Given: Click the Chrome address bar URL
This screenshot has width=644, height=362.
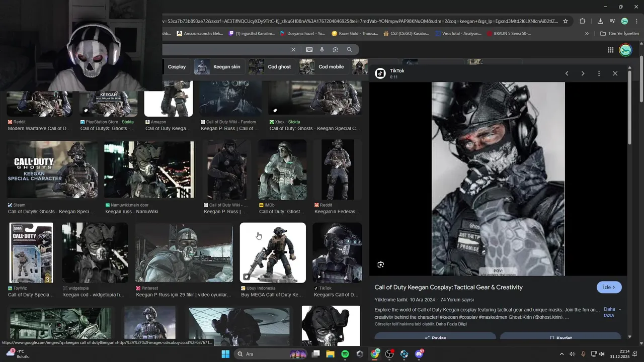Looking at the screenshot, I should click(x=360, y=21).
